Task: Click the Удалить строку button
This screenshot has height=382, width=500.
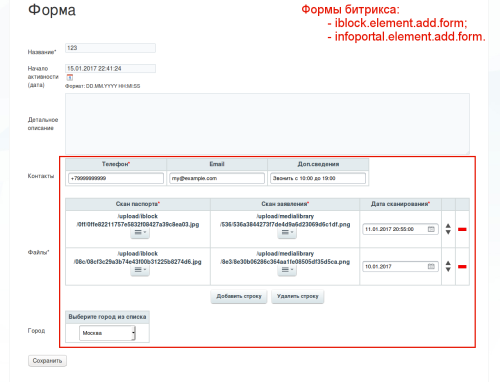Action: click(298, 296)
